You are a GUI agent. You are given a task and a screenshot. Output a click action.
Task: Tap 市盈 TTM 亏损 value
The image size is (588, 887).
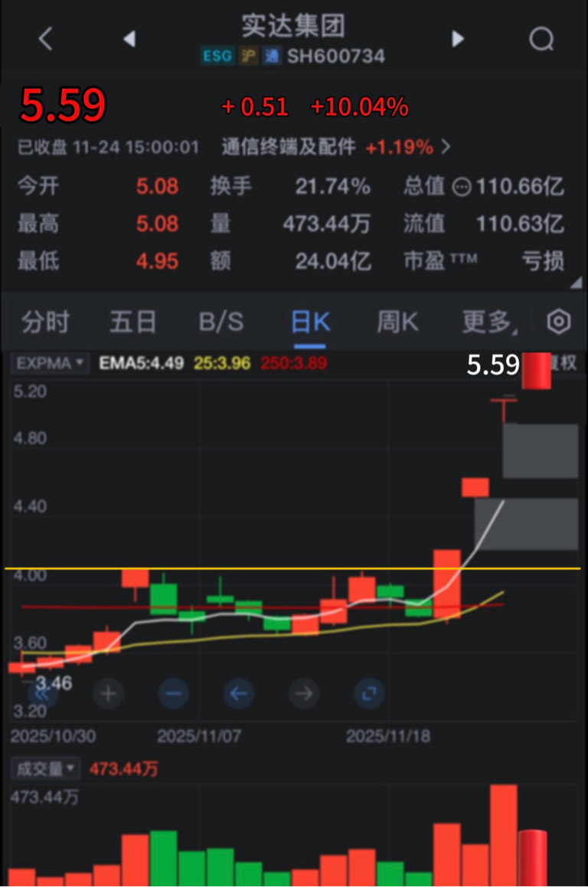pos(542,261)
